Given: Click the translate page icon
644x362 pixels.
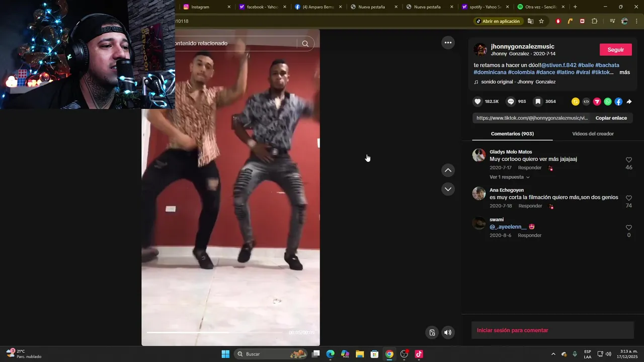Looking at the screenshot, I should [x=530, y=21].
